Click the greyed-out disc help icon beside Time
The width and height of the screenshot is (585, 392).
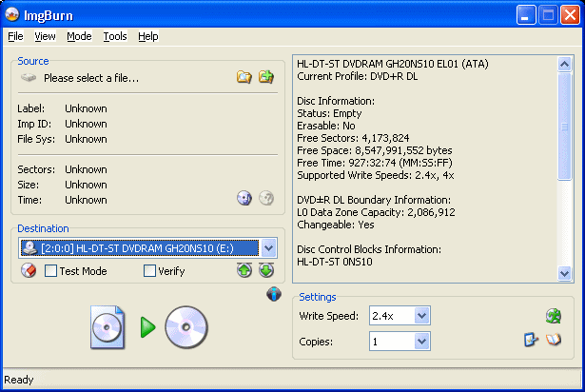266,198
